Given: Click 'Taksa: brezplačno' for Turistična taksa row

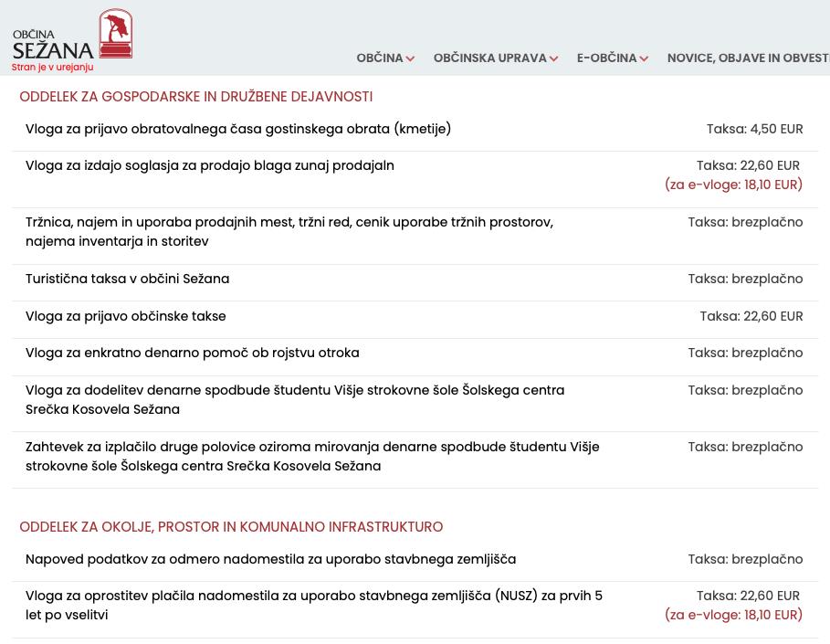Looking at the screenshot, I should pyautogui.click(x=745, y=279).
